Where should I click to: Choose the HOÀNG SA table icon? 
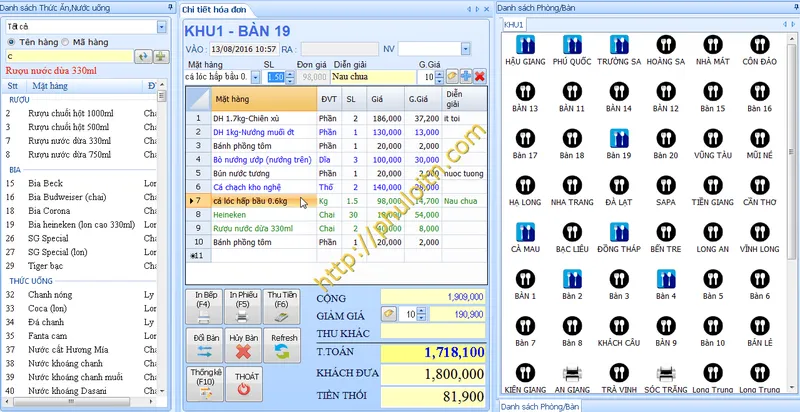click(666, 45)
